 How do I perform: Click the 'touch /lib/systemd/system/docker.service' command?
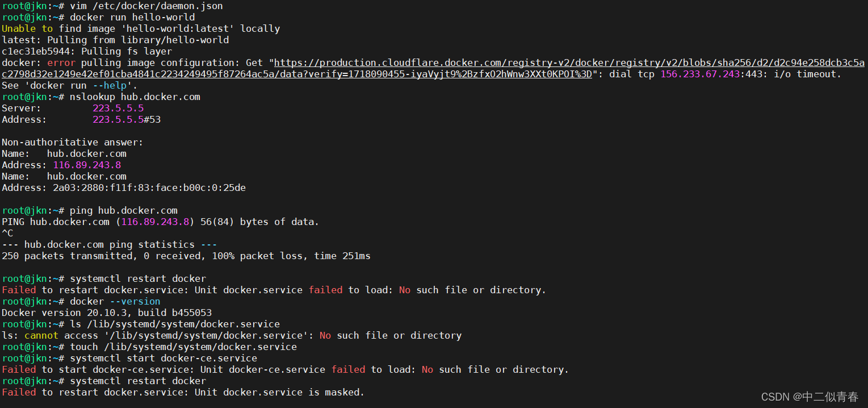click(x=183, y=347)
